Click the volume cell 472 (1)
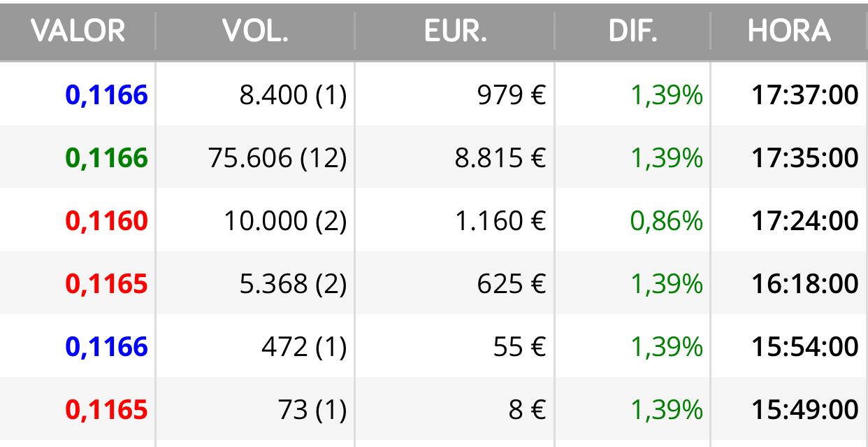 point(304,347)
